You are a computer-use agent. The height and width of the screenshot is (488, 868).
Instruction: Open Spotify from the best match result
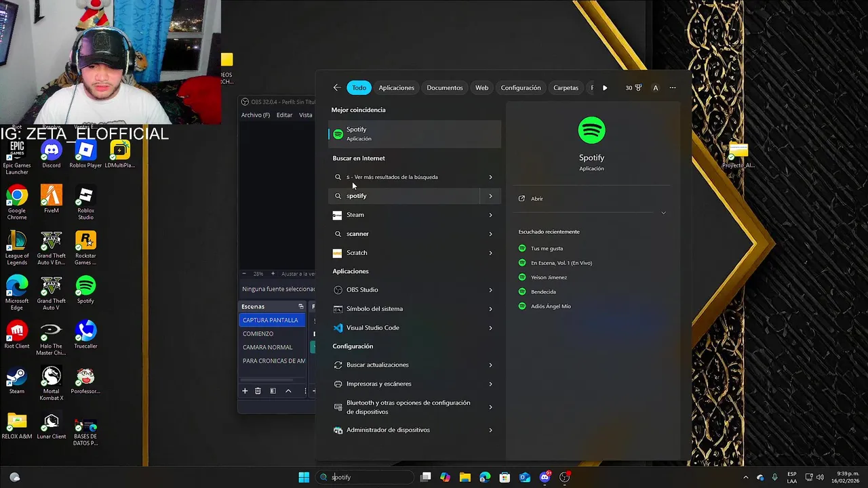[x=414, y=134]
